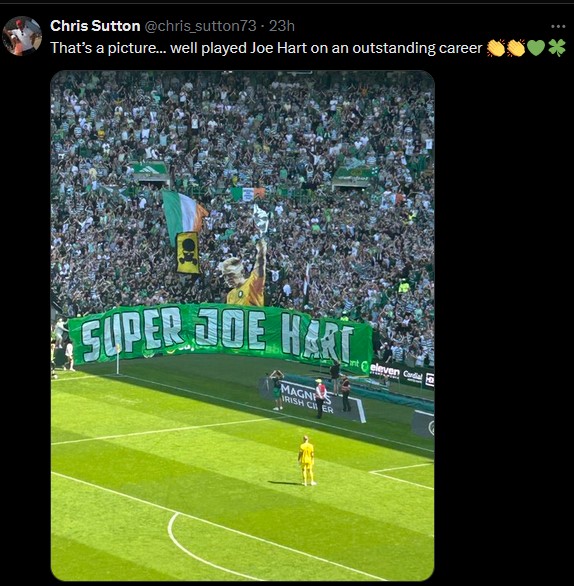
Task: Click the SUPER JOE HART banner
Action: tap(220, 335)
